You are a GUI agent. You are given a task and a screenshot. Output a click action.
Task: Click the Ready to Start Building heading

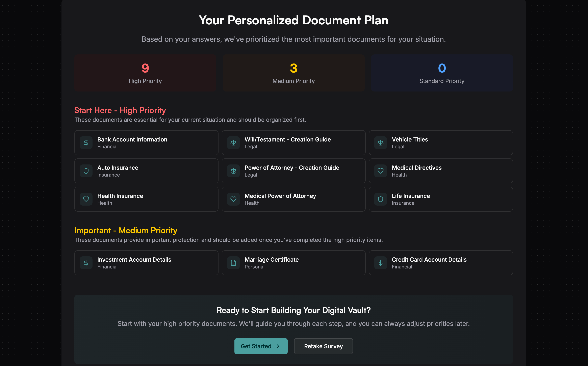coord(293,310)
